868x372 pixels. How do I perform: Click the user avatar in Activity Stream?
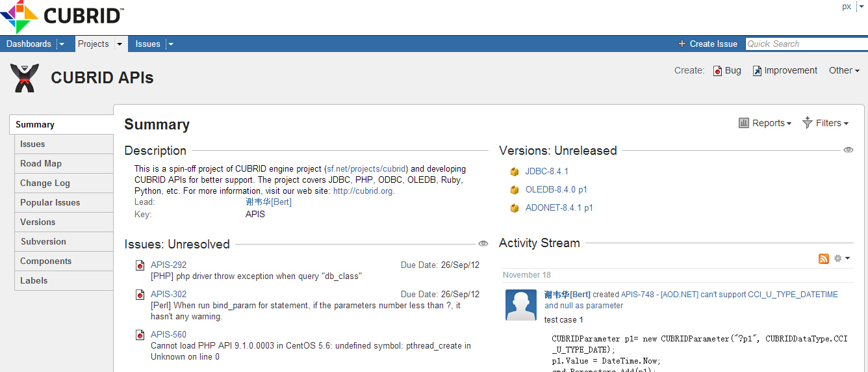tap(521, 305)
